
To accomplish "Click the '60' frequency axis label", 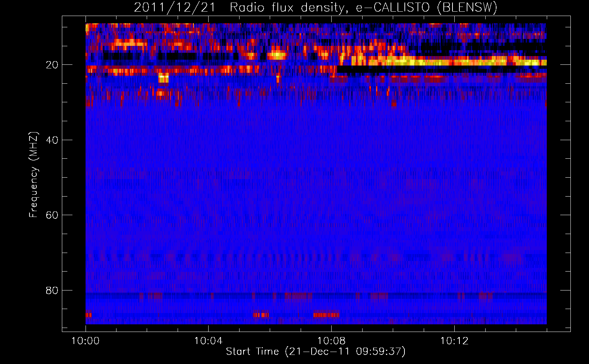I will coord(52,215).
